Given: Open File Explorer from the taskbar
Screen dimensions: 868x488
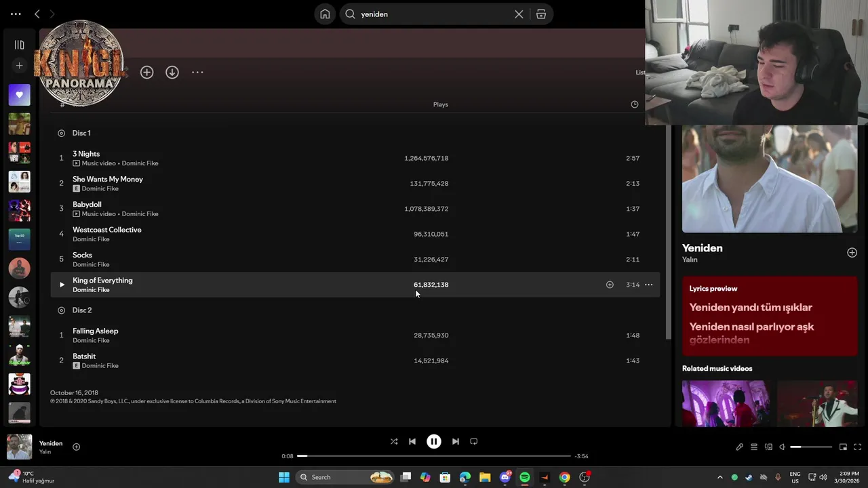Looking at the screenshot, I should [x=485, y=477].
